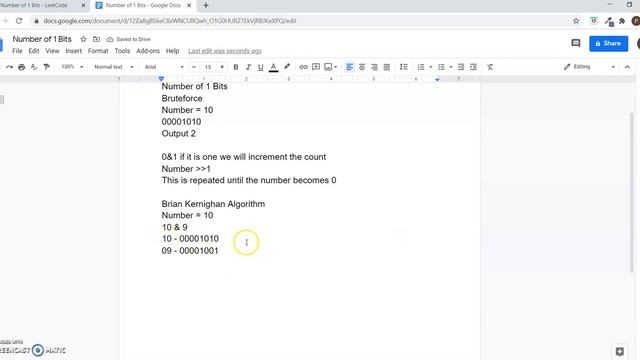
Task: Hide the menus with chevron
Action: coord(627,67)
